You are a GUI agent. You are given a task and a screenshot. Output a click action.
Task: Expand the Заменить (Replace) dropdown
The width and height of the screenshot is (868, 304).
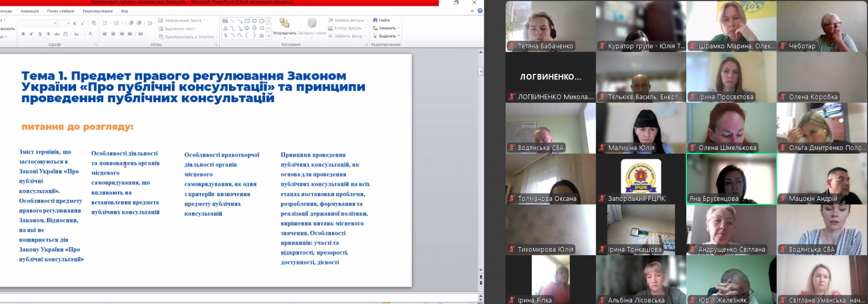(x=399, y=28)
